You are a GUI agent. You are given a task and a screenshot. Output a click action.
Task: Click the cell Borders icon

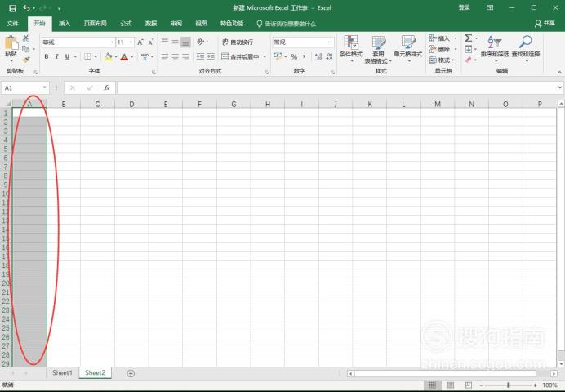point(87,56)
